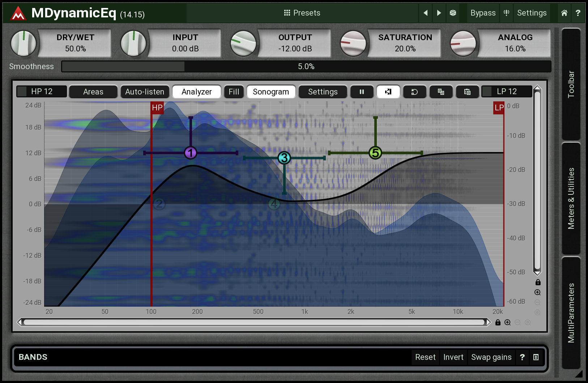The height and width of the screenshot is (383, 588).
Task: Click the Smoothness slider bar
Action: [x=306, y=67]
